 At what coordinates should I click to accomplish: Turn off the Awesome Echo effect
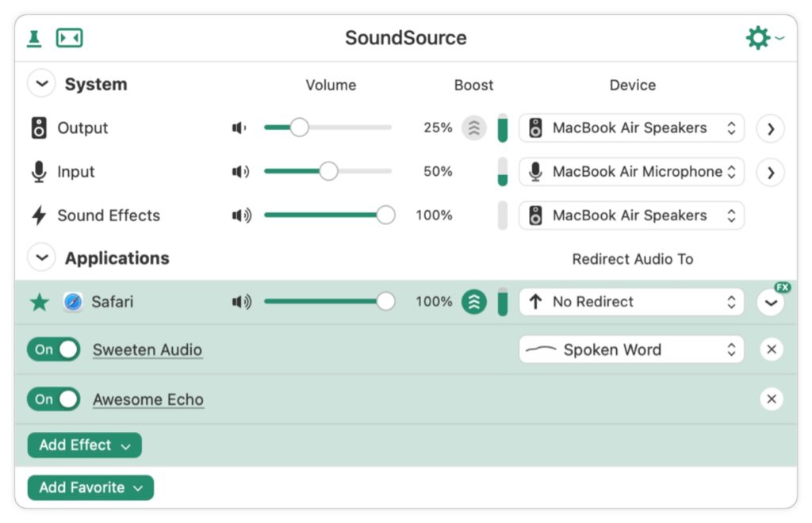pyautogui.click(x=54, y=399)
